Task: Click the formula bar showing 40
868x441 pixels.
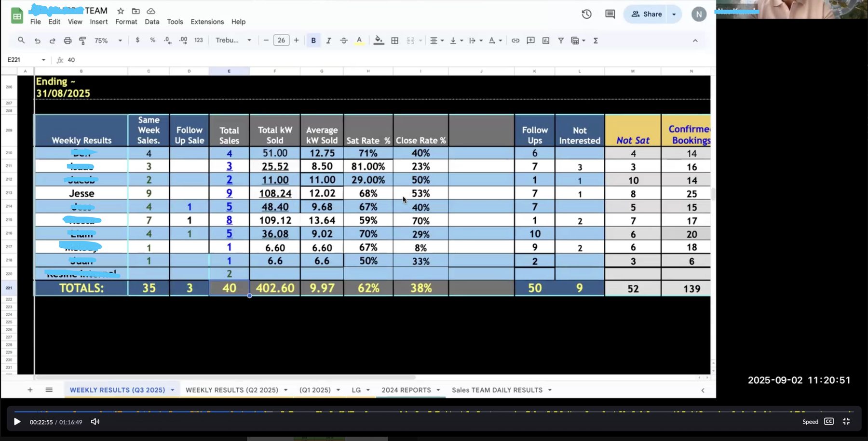Action: (x=386, y=60)
